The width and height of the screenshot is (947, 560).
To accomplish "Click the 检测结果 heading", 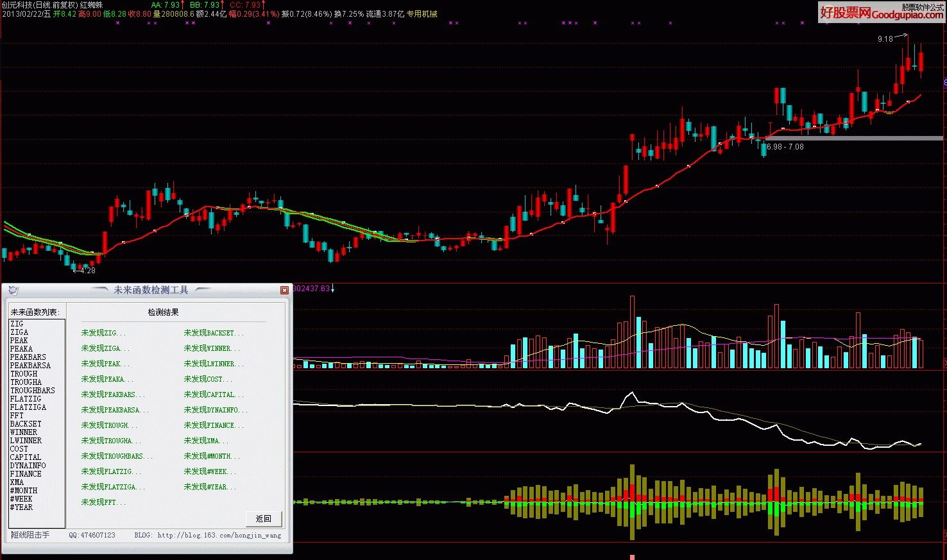I will (164, 312).
